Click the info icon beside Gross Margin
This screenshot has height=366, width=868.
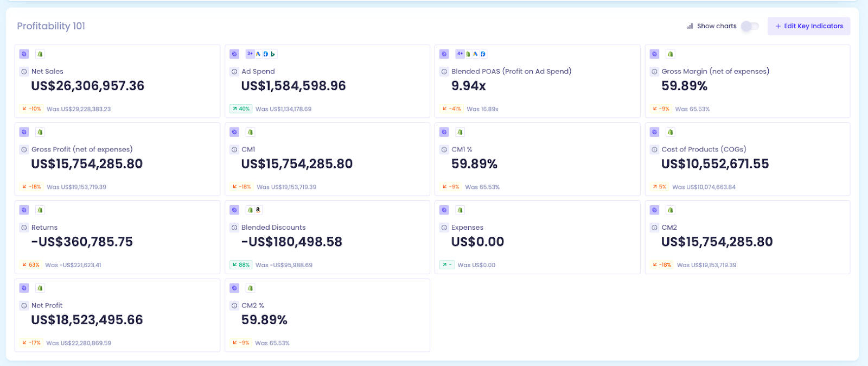(x=654, y=71)
